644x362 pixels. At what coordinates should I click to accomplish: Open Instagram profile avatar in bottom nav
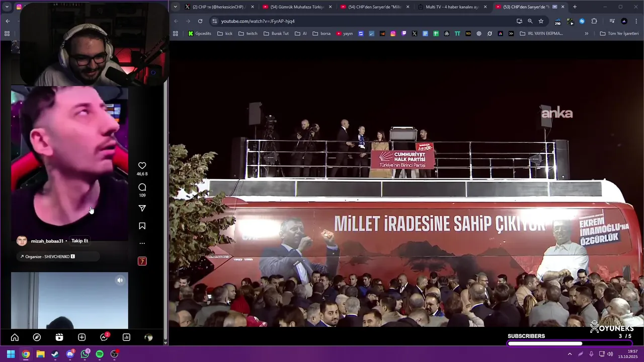[148, 337]
